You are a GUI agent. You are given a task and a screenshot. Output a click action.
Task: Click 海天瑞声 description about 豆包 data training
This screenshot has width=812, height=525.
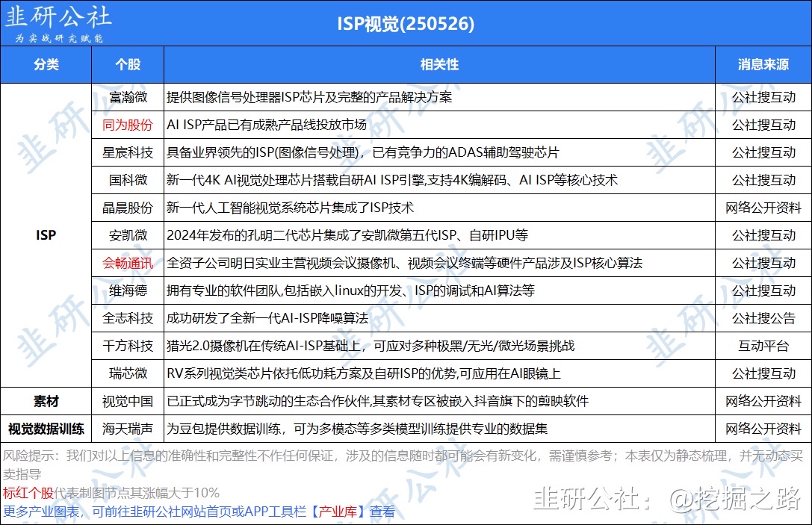pyautogui.click(x=357, y=429)
